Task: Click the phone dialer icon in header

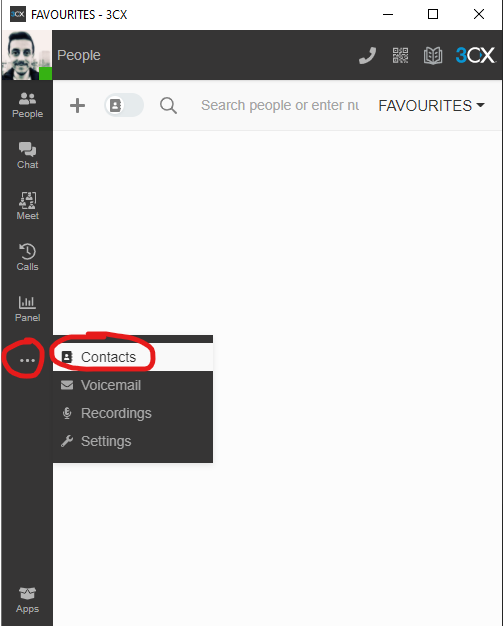Action: click(367, 55)
